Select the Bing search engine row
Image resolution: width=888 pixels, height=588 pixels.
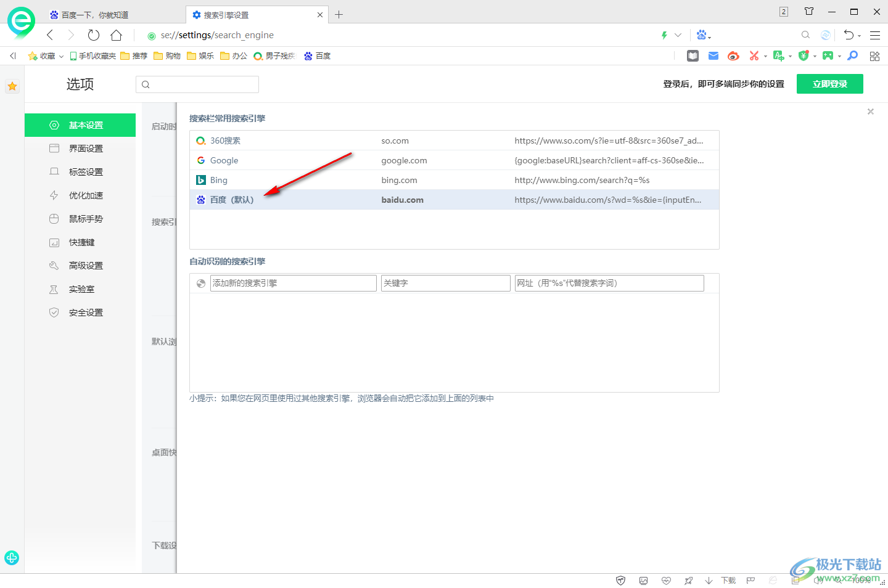(x=454, y=180)
